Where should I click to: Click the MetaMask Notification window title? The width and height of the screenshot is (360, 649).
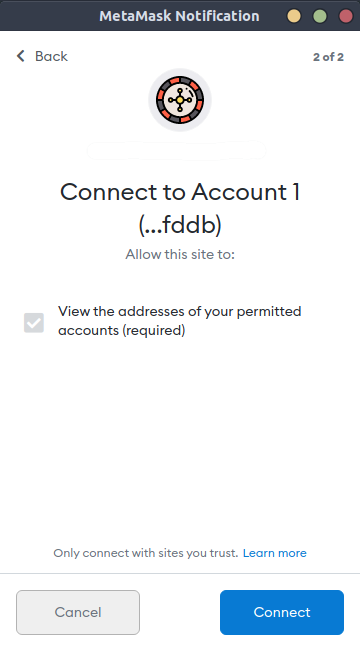[179, 16]
